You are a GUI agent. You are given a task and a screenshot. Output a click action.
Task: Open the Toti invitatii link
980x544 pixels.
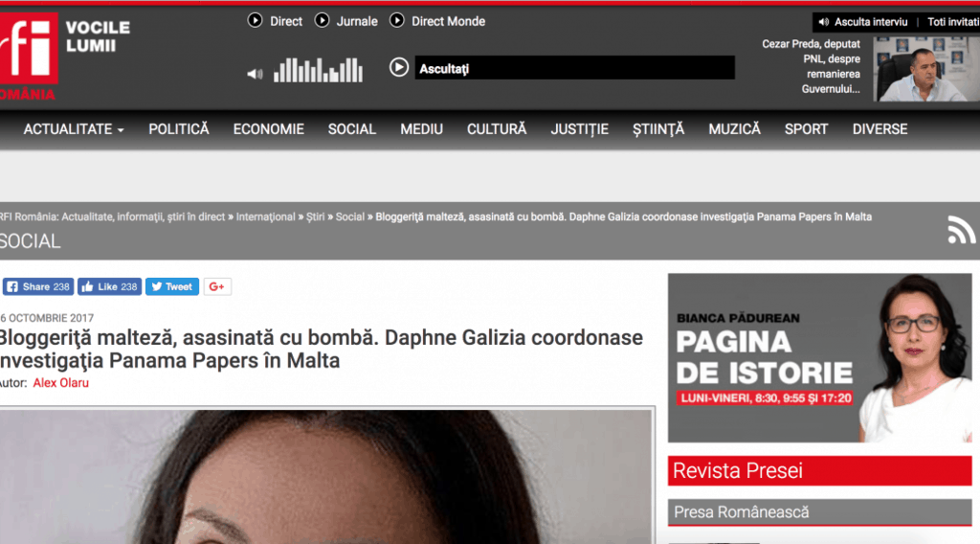coord(953,22)
